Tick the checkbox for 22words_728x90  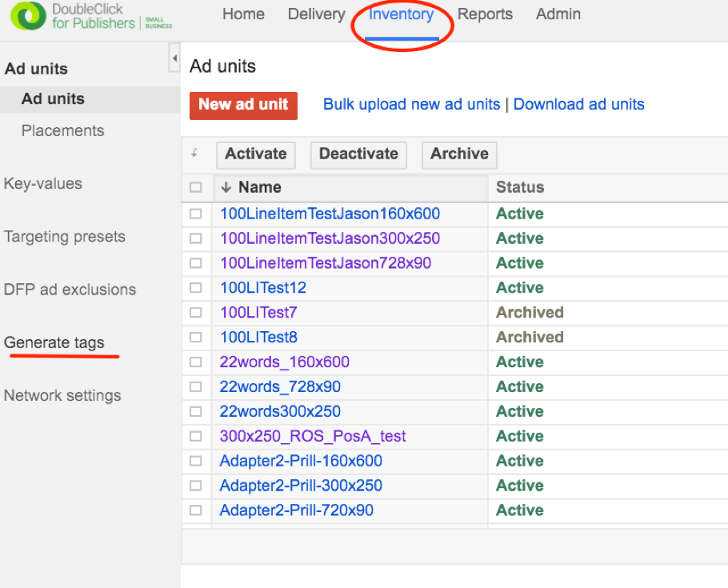(x=196, y=386)
